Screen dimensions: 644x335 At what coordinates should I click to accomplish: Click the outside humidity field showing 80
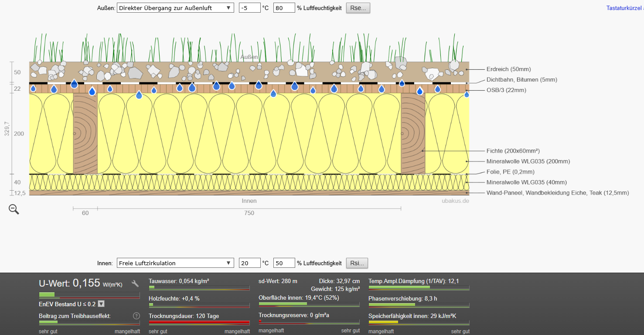(284, 8)
